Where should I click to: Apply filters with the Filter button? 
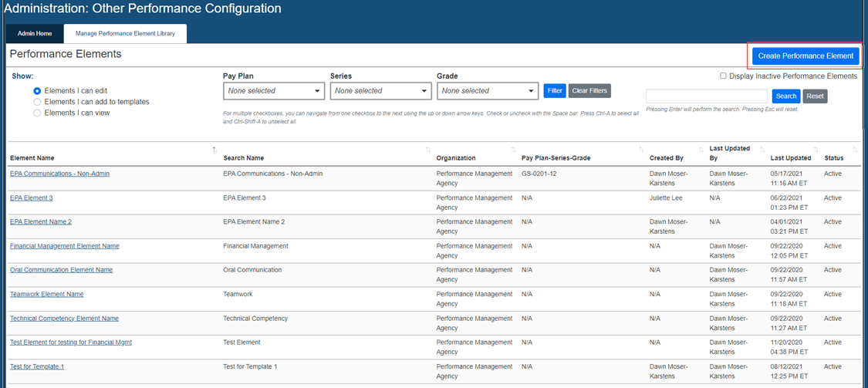pos(555,90)
